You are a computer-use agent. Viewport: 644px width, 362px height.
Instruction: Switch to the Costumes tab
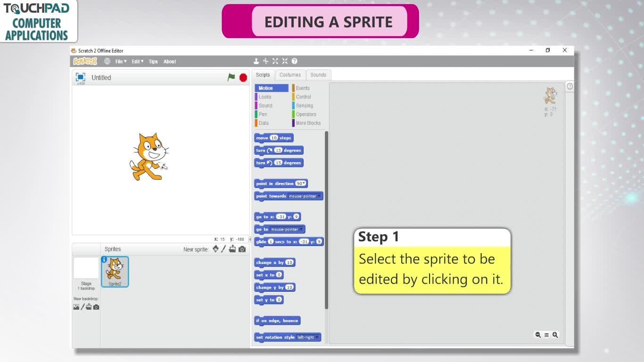(290, 75)
